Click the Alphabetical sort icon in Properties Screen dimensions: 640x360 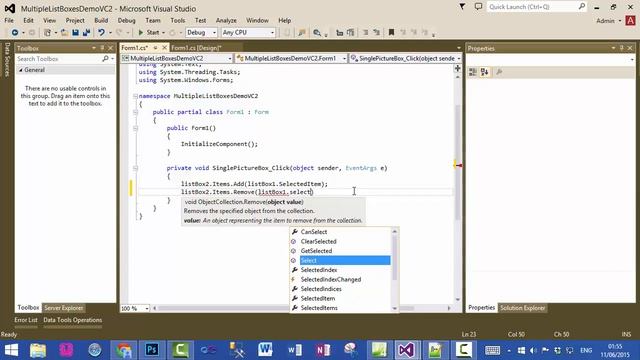[x=484, y=72]
